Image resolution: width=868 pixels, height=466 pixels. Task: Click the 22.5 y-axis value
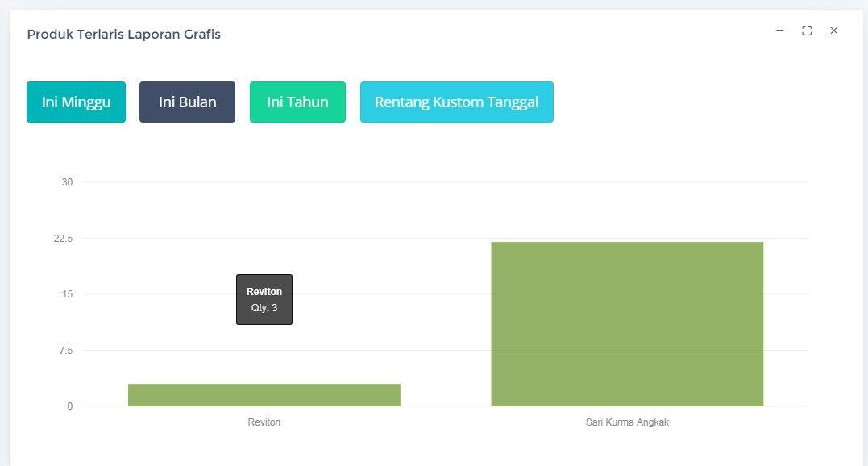[63, 239]
